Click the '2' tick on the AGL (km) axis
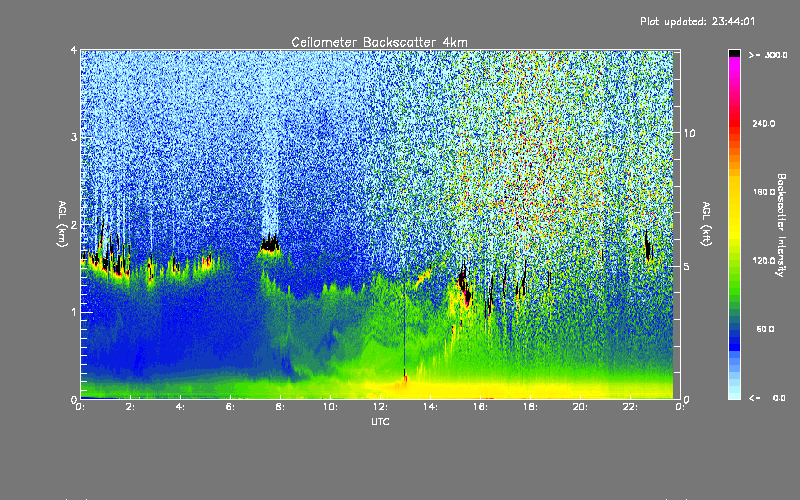 74,224
